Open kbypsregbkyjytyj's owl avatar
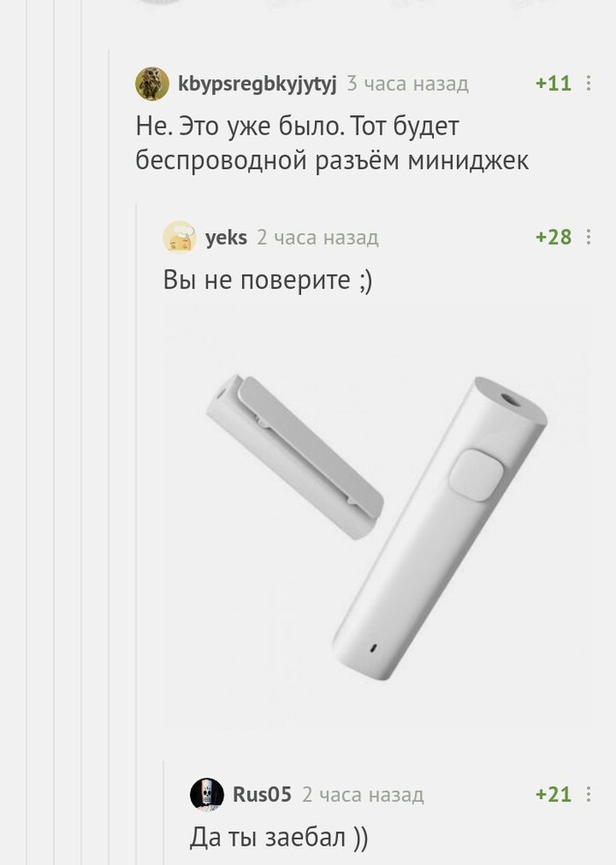616x865 pixels. coord(152,84)
